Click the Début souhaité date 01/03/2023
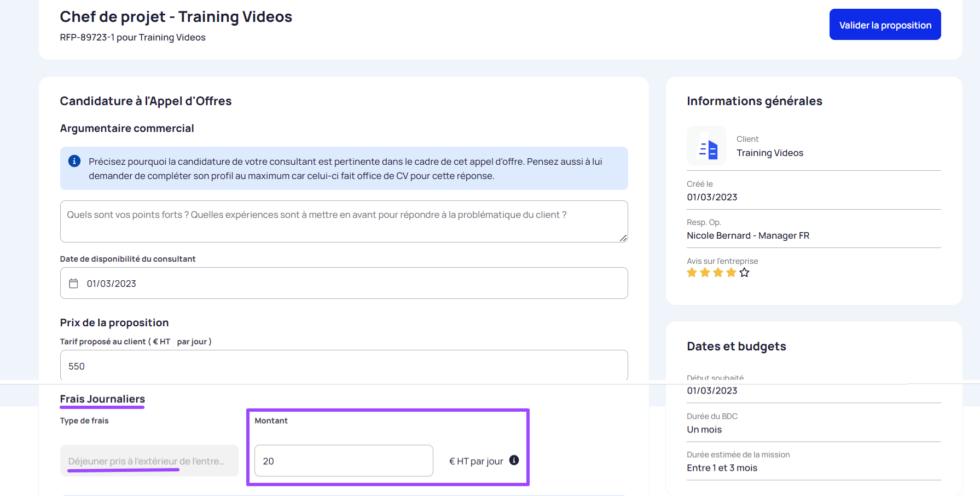980x496 pixels. coord(712,390)
